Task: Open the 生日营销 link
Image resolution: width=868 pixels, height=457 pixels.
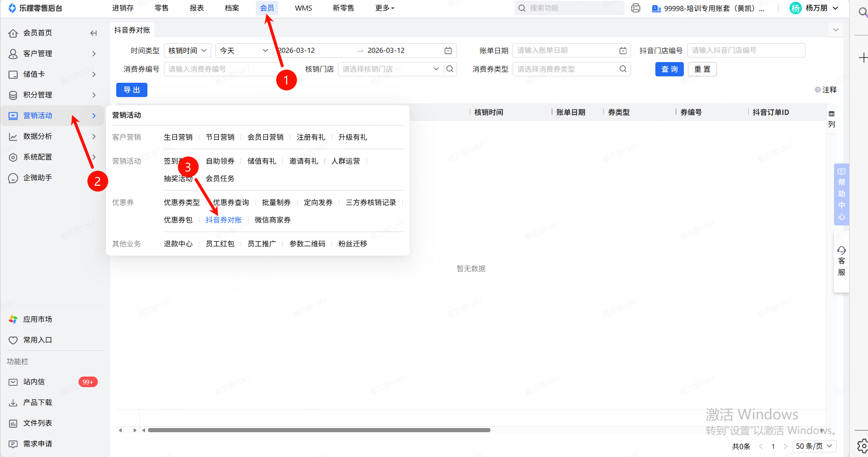Action: pos(178,137)
